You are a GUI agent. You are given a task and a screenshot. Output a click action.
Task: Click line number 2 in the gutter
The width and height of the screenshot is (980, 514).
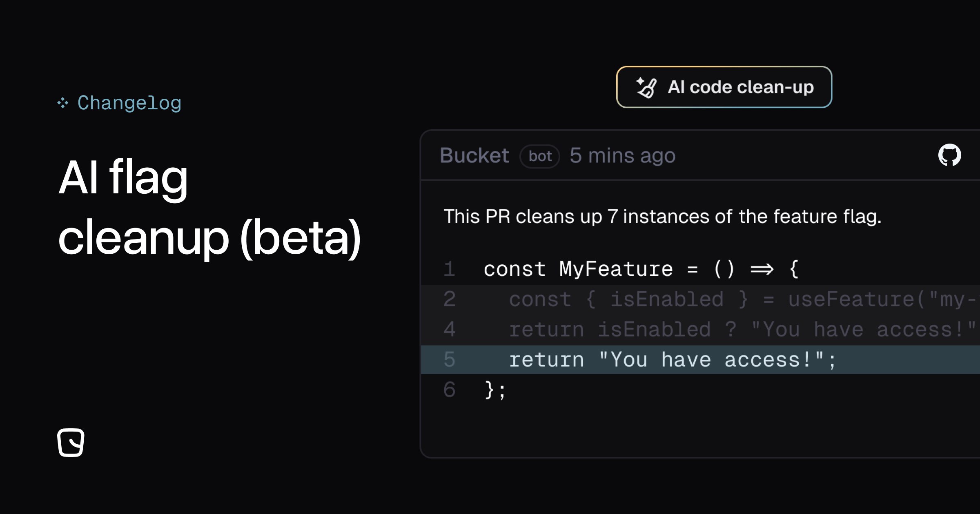tap(449, 299)
